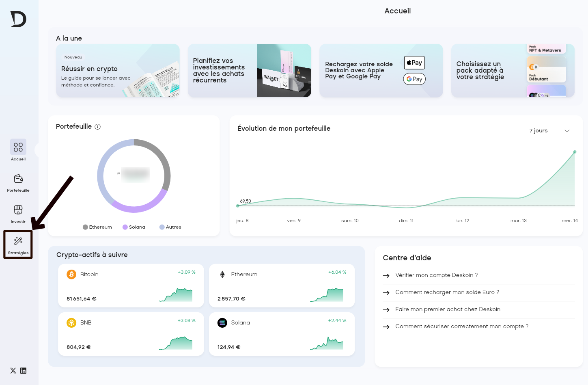Toggle Autres legend in portfolio chart

(x=170, y=227)
